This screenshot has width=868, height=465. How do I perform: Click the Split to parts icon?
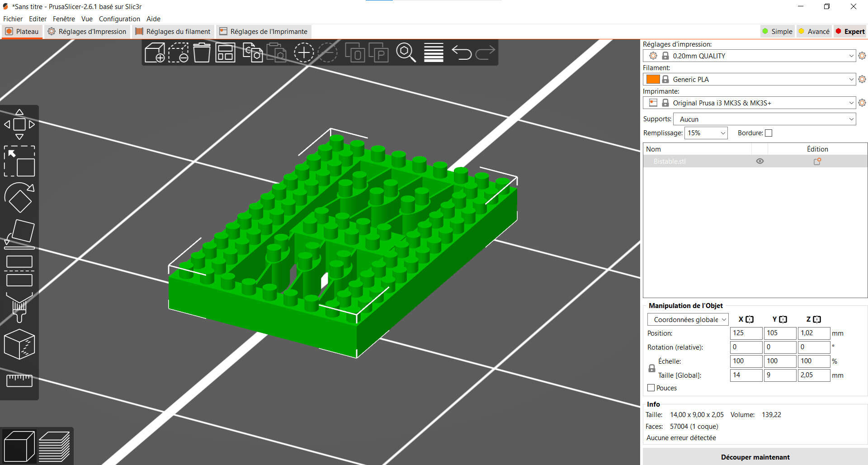(x=378, y=53)
